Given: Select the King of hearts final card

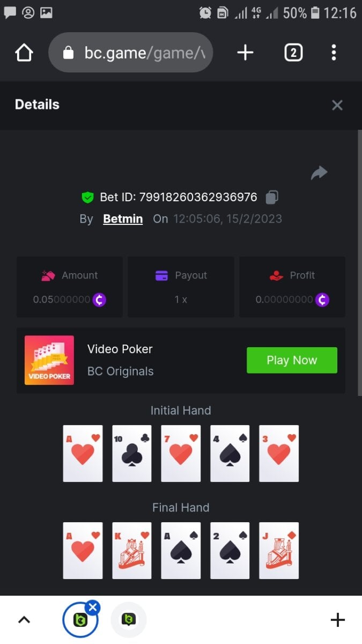Looking at the screenshot, I should tap(132, 551).
